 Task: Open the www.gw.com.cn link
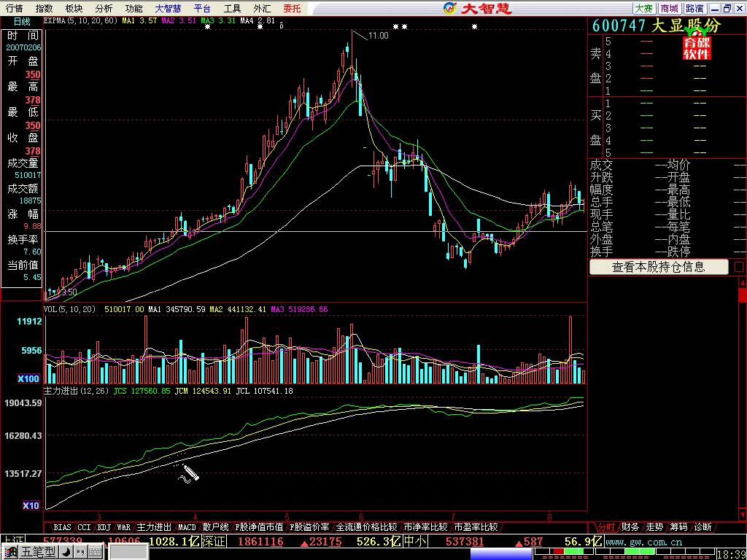click(643, 542)
